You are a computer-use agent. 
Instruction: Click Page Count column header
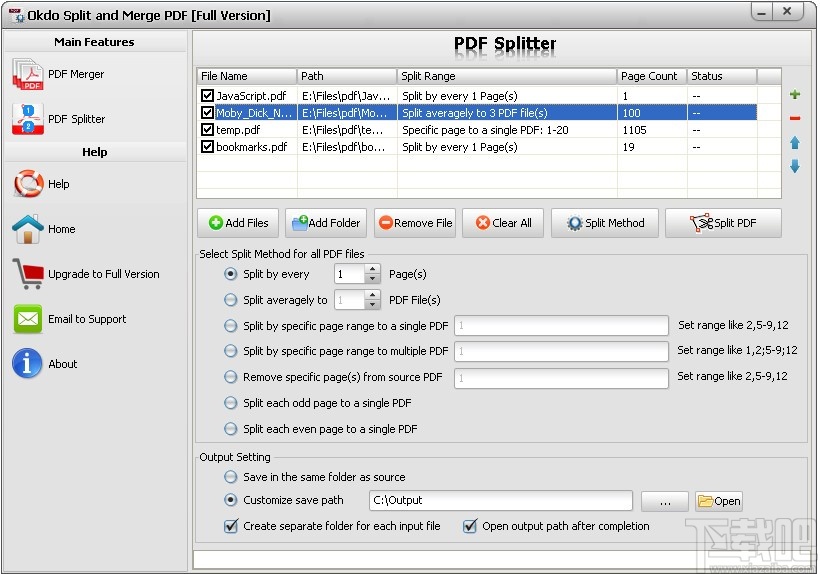[x=652, y=76]
